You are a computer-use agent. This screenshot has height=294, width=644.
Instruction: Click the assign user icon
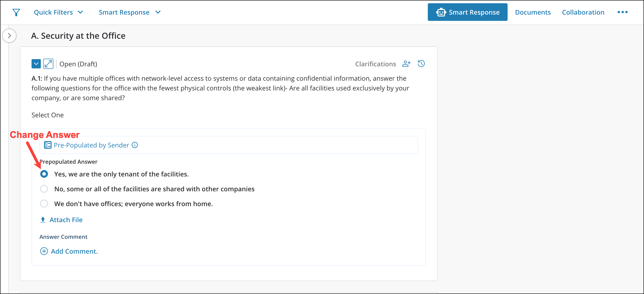pyautogui.click(x=406, y=64)
